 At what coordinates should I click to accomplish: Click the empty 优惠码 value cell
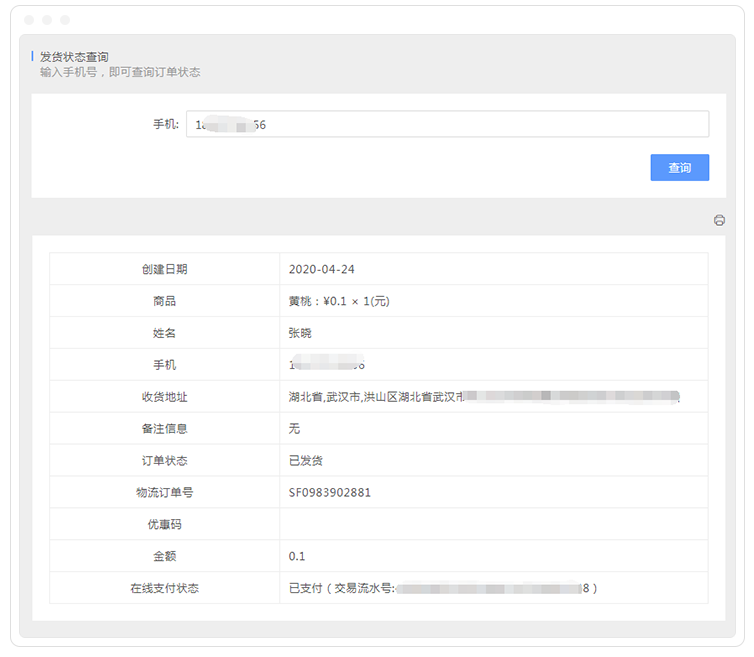point(493,525)
